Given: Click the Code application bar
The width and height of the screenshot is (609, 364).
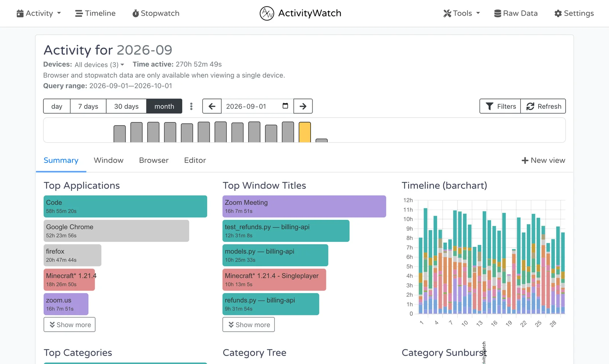Looking at the screenshot, I should click(x=125, y=207).
